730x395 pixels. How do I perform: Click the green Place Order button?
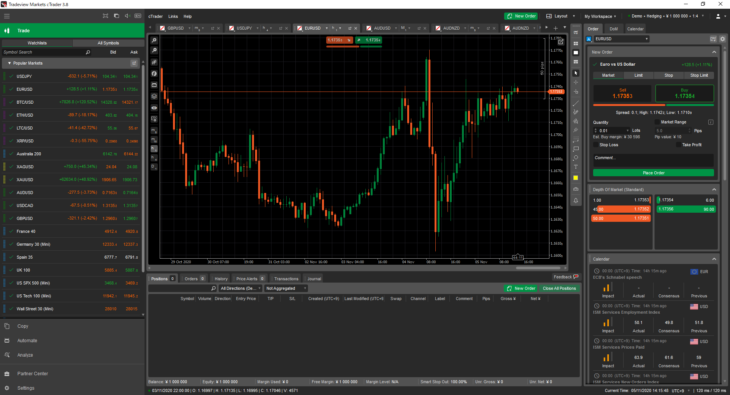coord(653,173)
